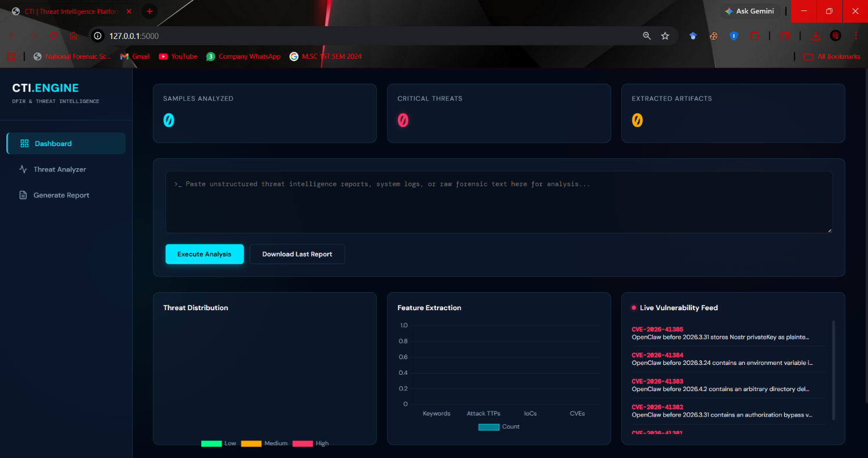The width and height of the screenshot is (868, 458).
Task: Go to the browser home page icon
Action: pyautogui.click(x=73, y=36)
